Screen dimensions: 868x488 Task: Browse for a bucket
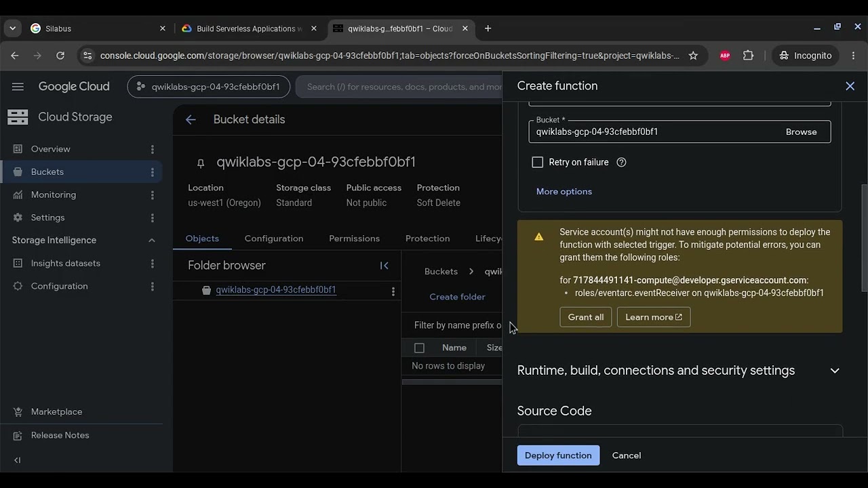point(801,131)
